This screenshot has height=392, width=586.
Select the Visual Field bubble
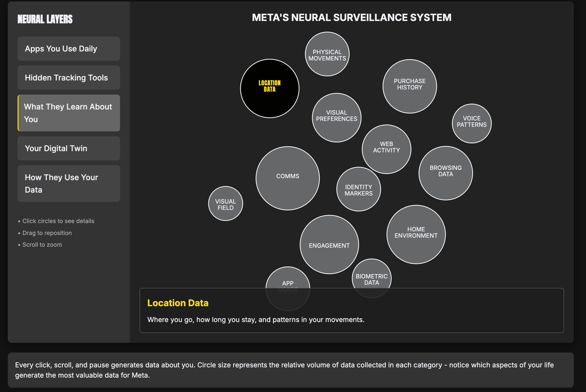click(225, 204)
